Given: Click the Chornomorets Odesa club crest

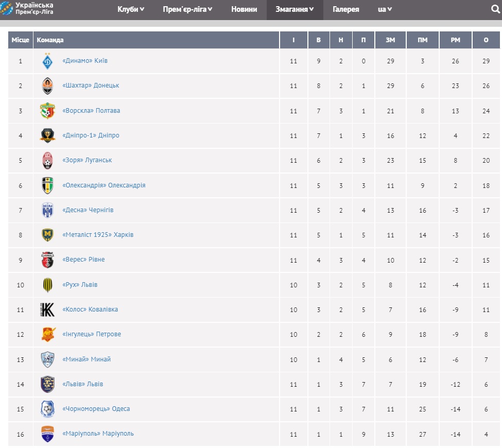Looking at the screenshot, I should (47, 409).
